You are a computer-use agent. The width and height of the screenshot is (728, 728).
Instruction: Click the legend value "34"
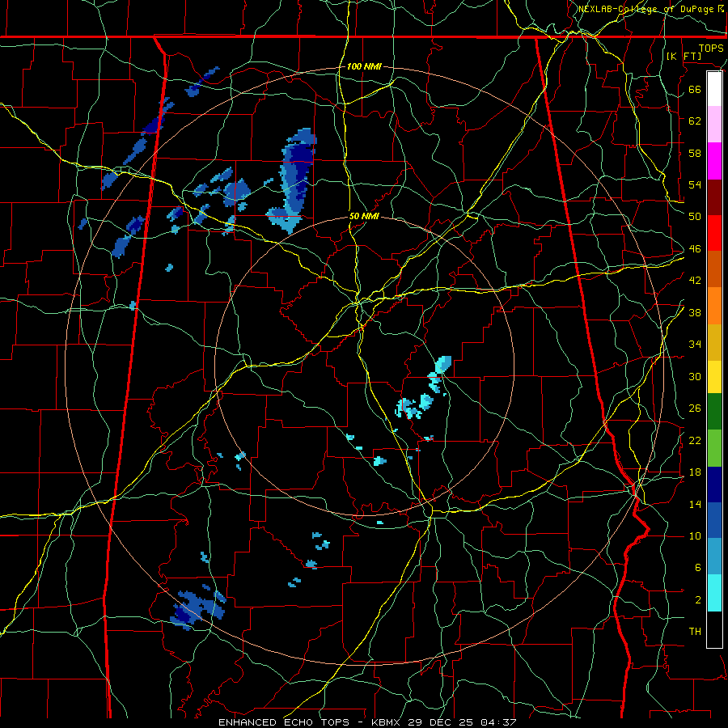pyautogui.click(x=695, y=344)
